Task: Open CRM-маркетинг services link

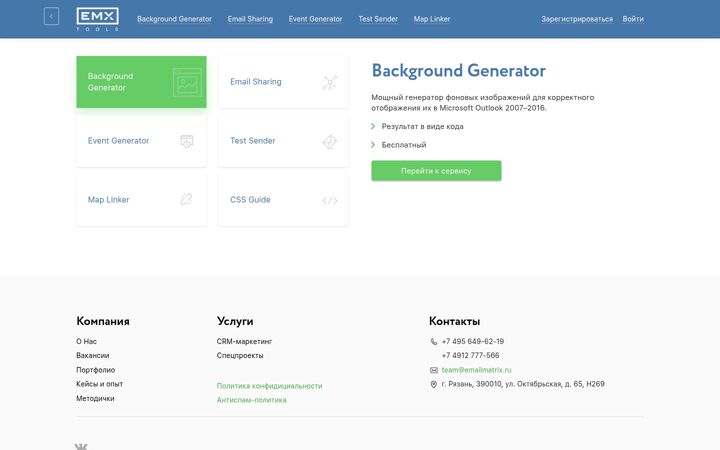Action: coord(244,342)
